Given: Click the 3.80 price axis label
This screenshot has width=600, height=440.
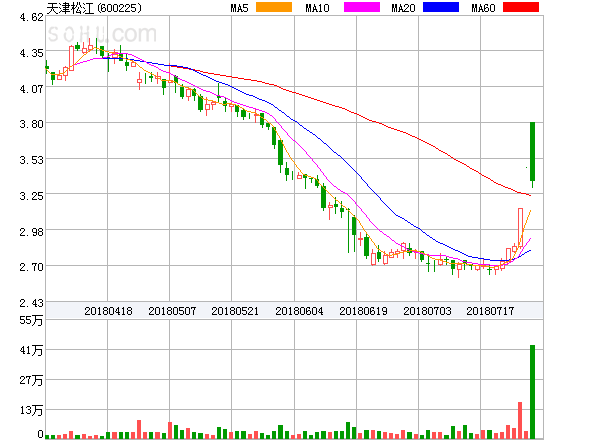Looking at the screenshot, I should [31, 124].
